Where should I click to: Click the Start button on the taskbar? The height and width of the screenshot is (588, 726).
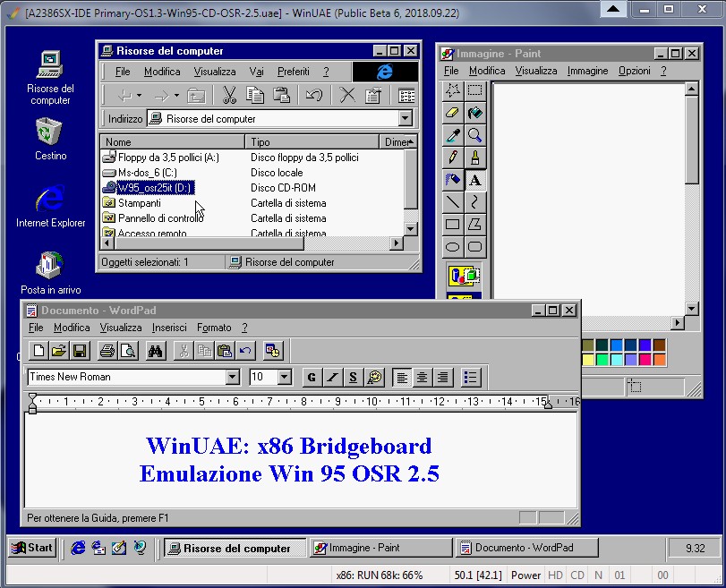coord(32,548)
